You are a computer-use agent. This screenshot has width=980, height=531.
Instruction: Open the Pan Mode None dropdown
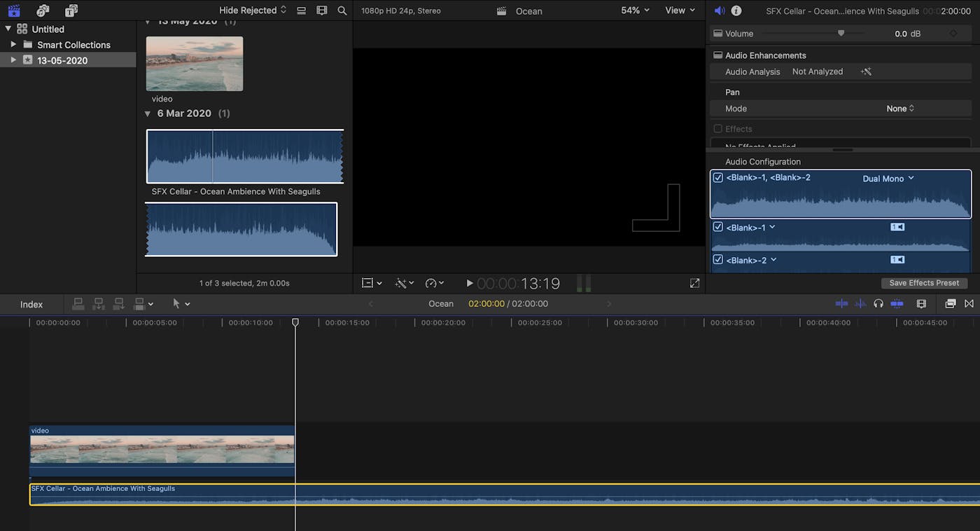(900, 109)
